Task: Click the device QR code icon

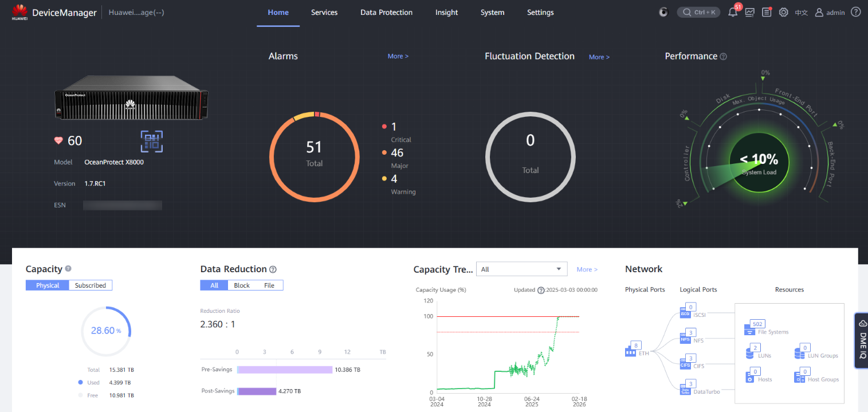Action: pyautogui.click(x=152, y=142)
